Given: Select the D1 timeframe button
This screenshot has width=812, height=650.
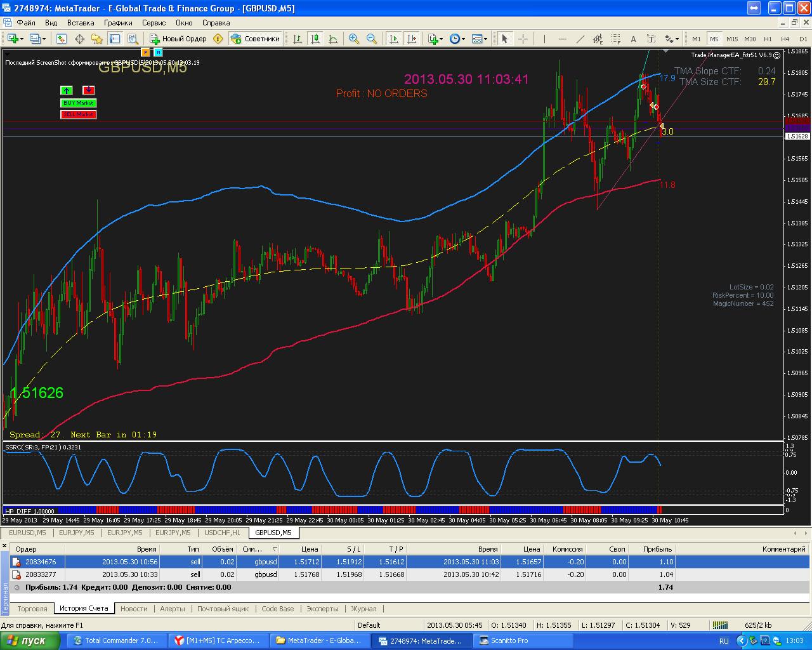Looking at the screenshot, I should click(803, 39).
